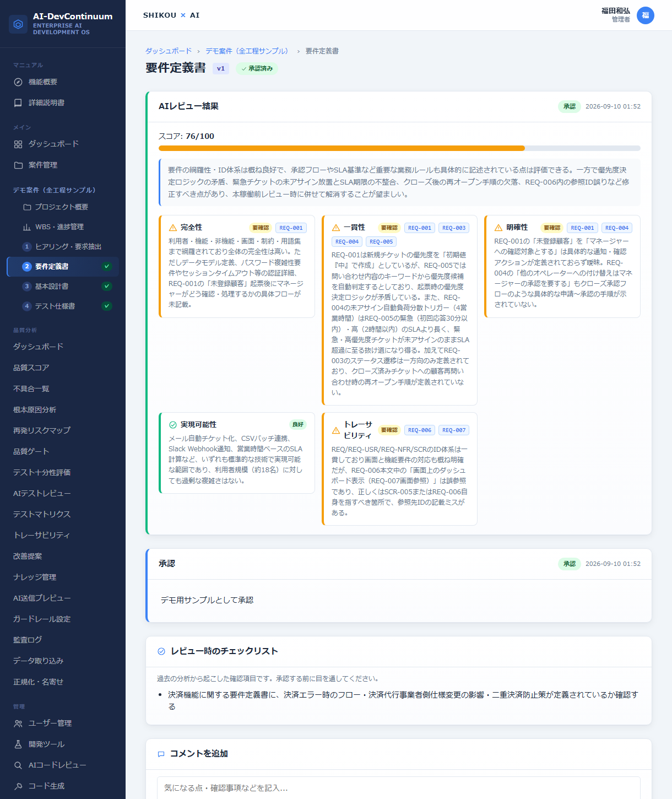672x799 pixels.
Task: Click REQ-006 tag on トレーサビリティ card
Action: (420, 430)
